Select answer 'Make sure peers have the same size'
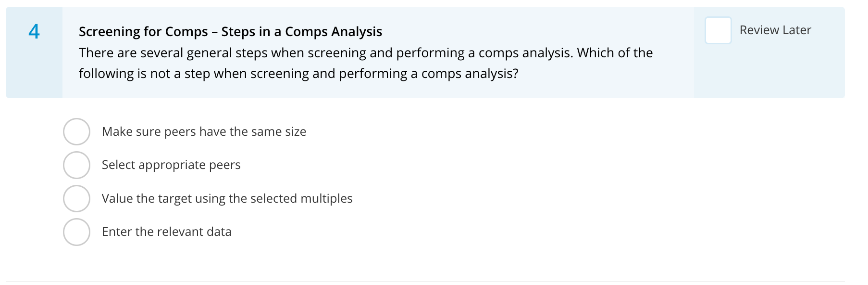 tap(76, 131)
